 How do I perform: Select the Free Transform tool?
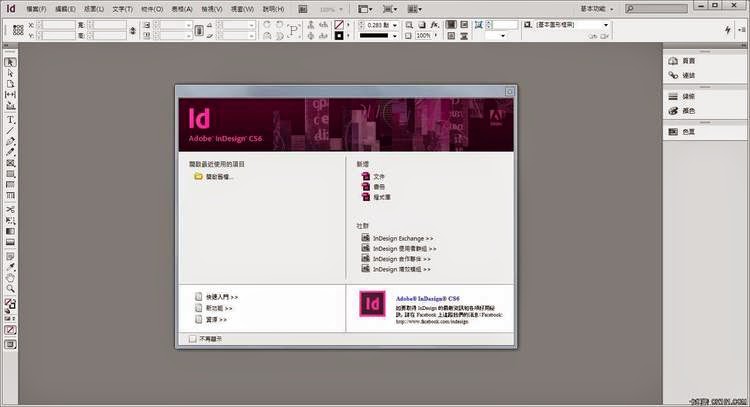pyautogui.click(x=10, y=220)
